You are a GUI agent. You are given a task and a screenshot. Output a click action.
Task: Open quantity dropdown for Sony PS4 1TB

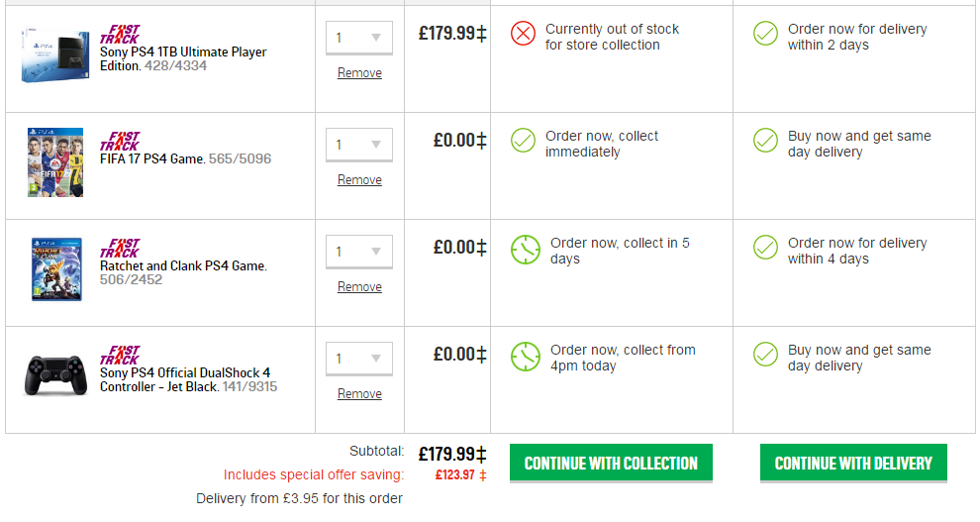click(x=358, y=38)
